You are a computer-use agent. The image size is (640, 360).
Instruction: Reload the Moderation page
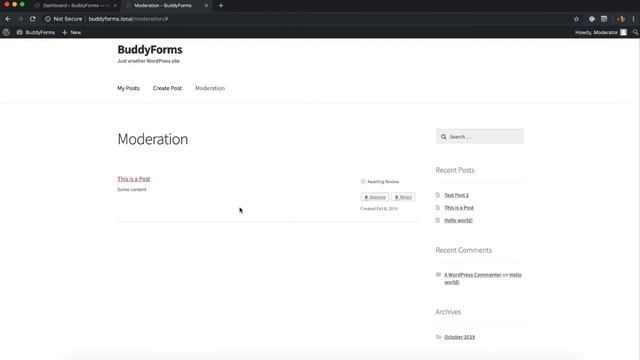click(x=33, y=19)
